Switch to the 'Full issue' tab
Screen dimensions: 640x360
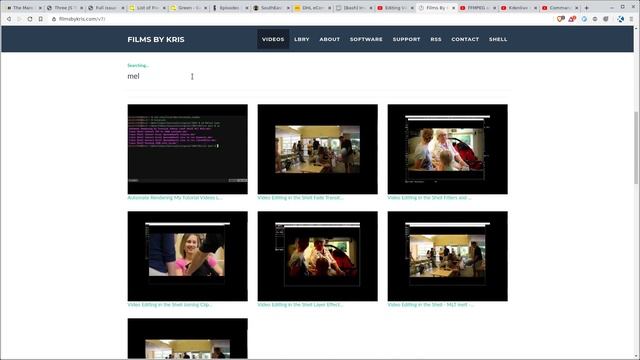(x=106, y=8)
